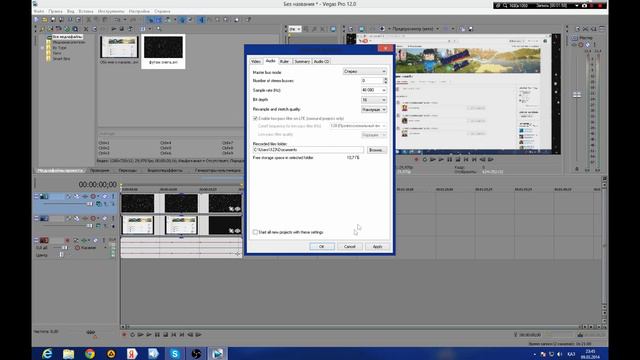The image size is (640, 360).
Task: Click Stop in the timeline transport bar
Action: coord(165,335)
